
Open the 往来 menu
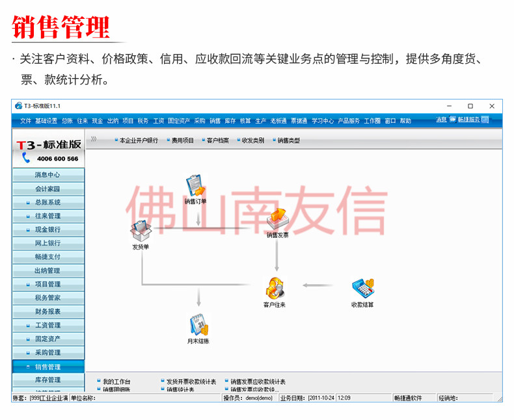point(82,121)
